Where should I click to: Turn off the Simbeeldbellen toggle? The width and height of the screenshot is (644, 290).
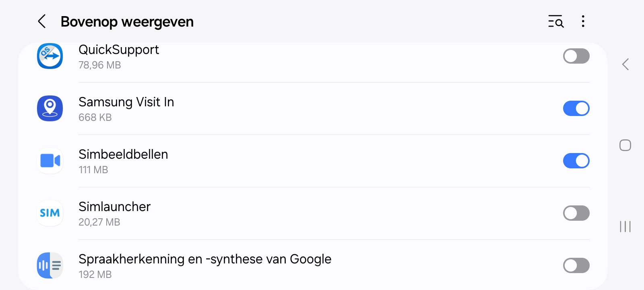(576, 161)
